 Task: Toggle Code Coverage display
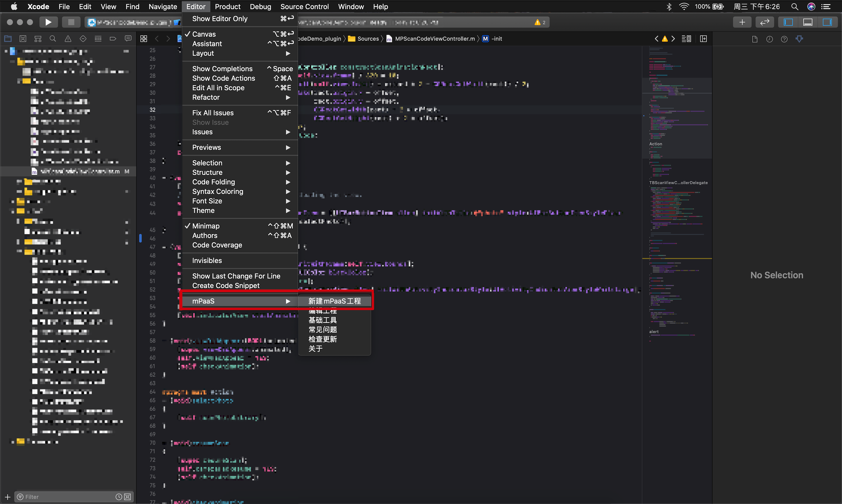(240, 245)
